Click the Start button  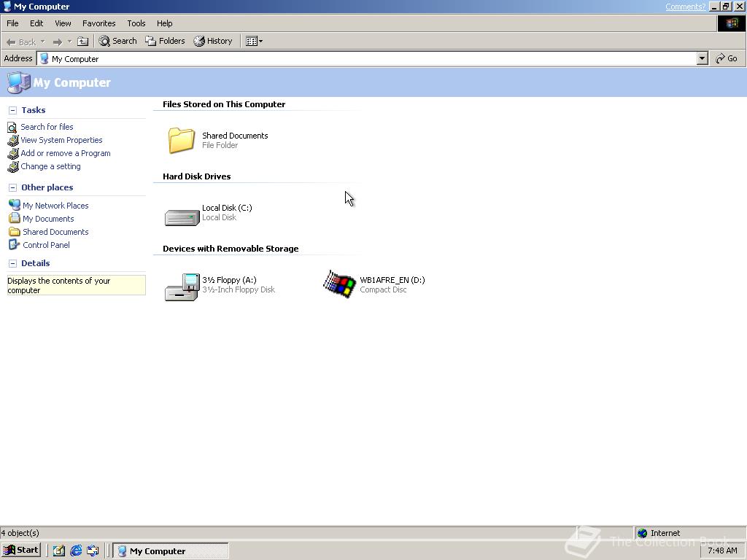pos(21,550)
